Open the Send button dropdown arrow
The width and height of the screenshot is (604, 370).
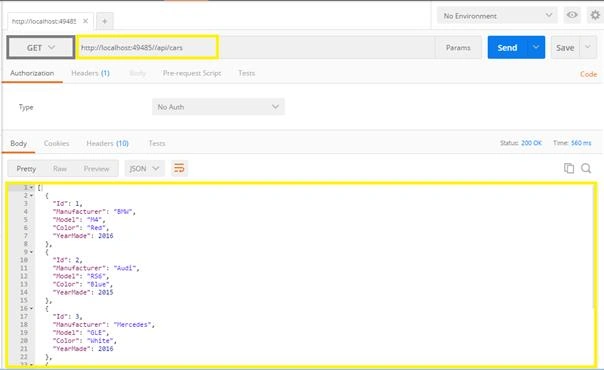(536, 47)
